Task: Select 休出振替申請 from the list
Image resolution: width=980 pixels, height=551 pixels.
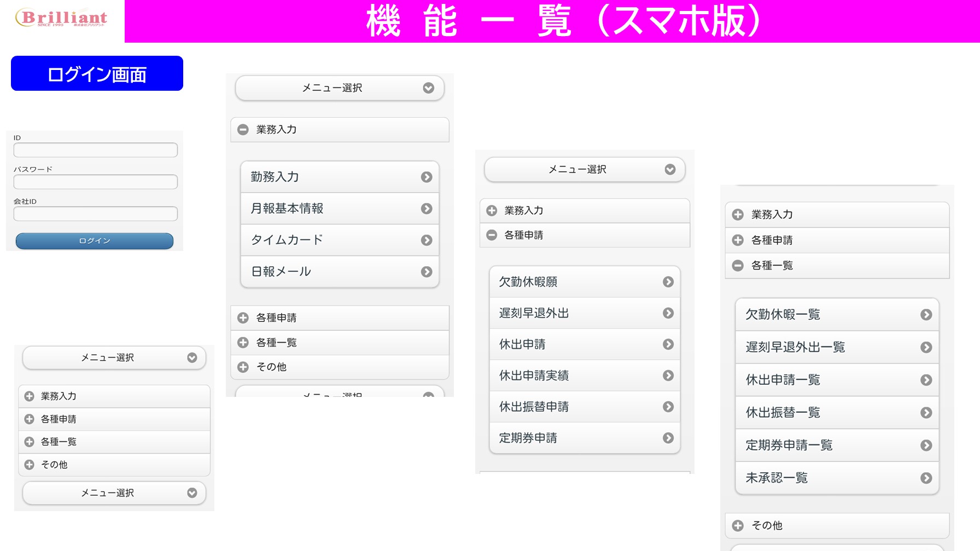Action: pyautogui.click(x=584, y=407)
